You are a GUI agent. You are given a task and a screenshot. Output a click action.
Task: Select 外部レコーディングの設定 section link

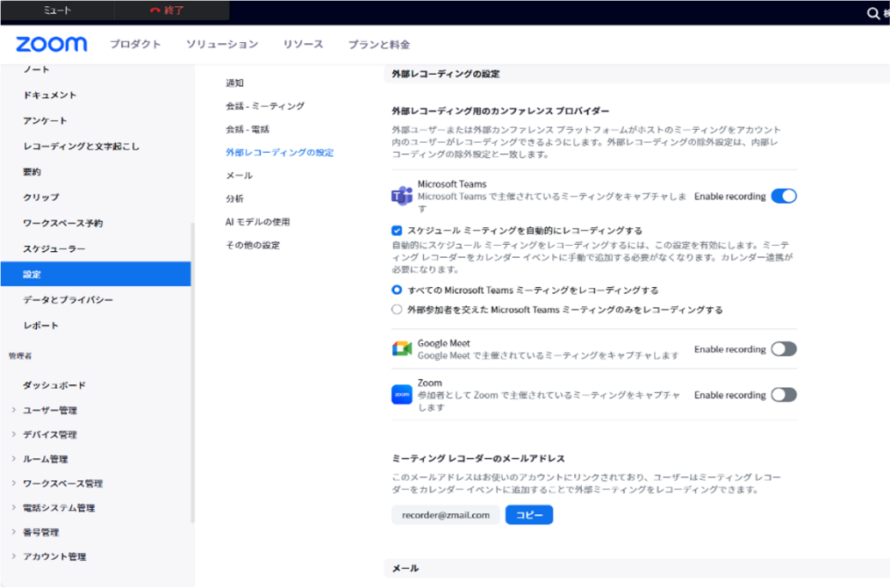pyautogui.click(x=279, y=152)
